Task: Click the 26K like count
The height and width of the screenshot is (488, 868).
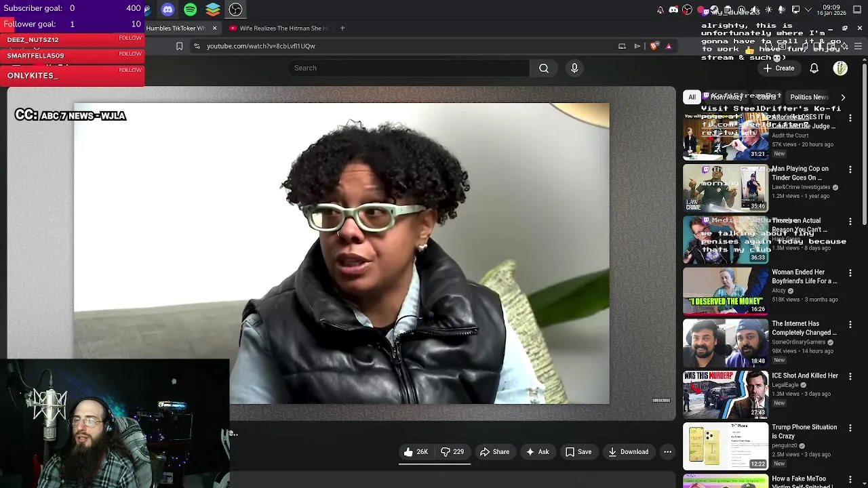Action: [422, 452]
